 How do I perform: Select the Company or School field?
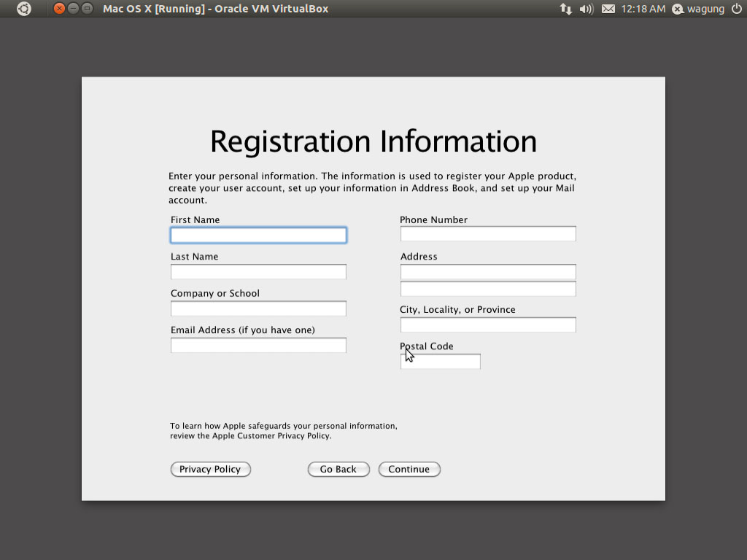pos(259,308)
